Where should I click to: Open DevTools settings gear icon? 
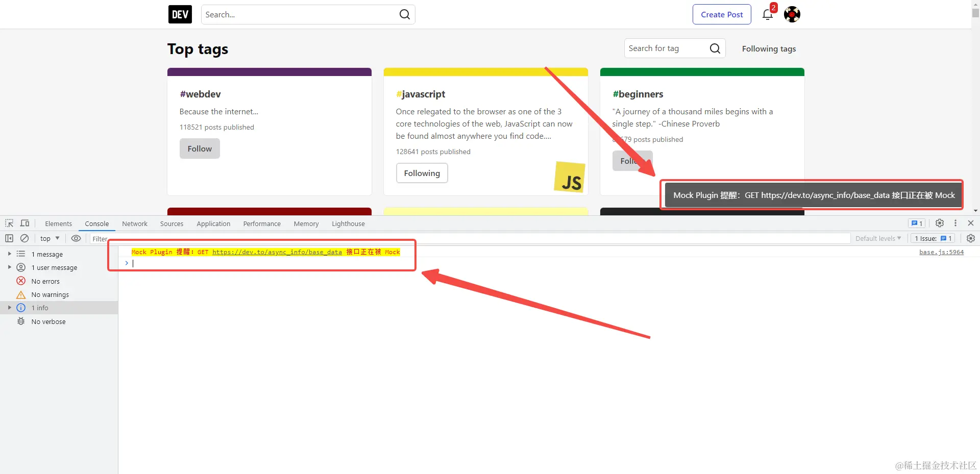coord(940,223)
